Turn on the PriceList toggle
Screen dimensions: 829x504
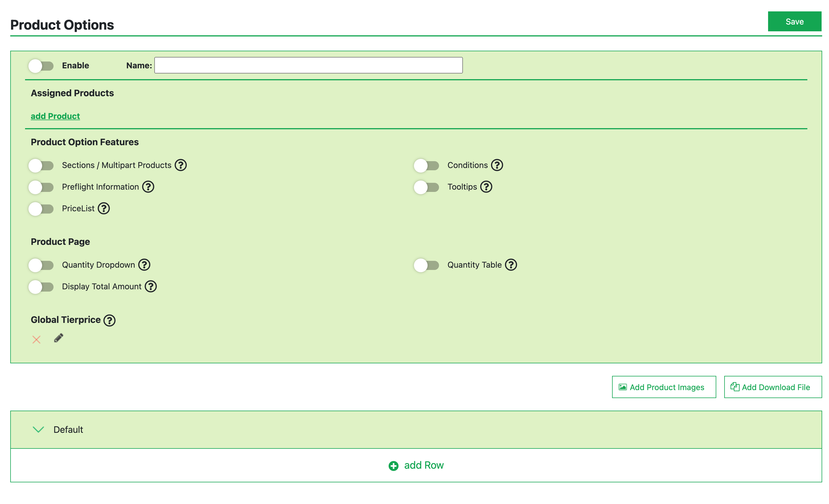click(x=41, y=209)
